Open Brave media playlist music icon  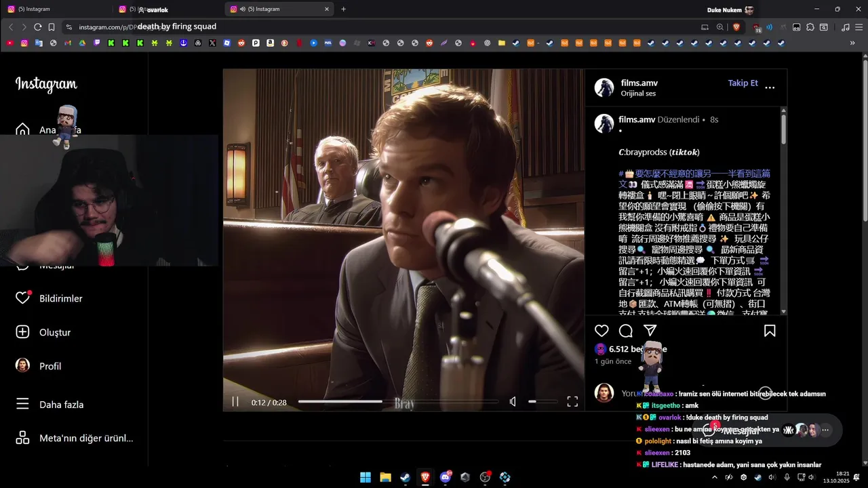point(845,27)
